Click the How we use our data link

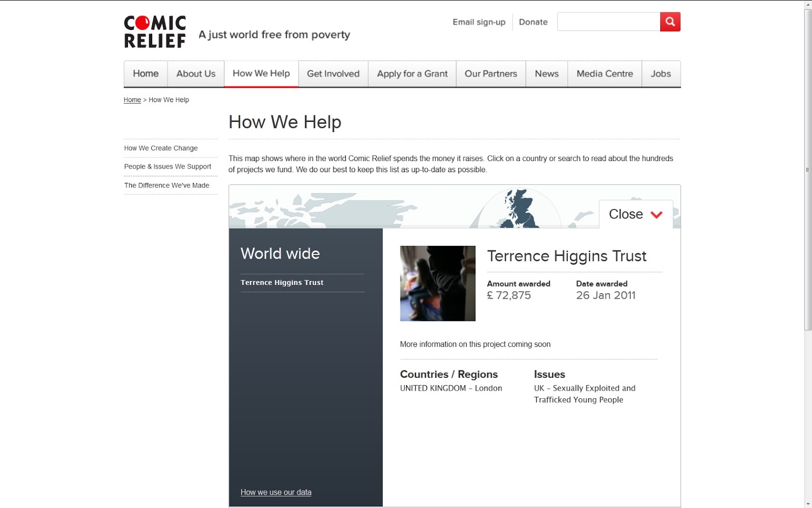click(x=276, y=492)
